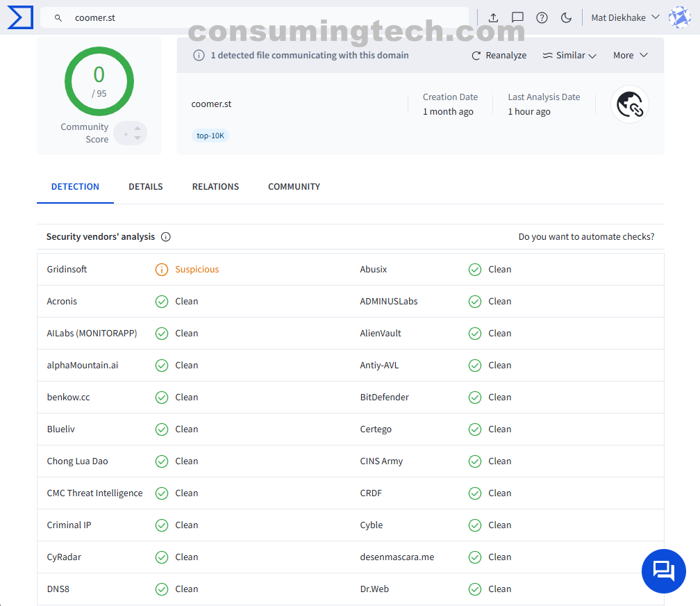This screenshot has height=606, width=700.
Task: Open the notifications comment icon
Action: coord(517,17)
